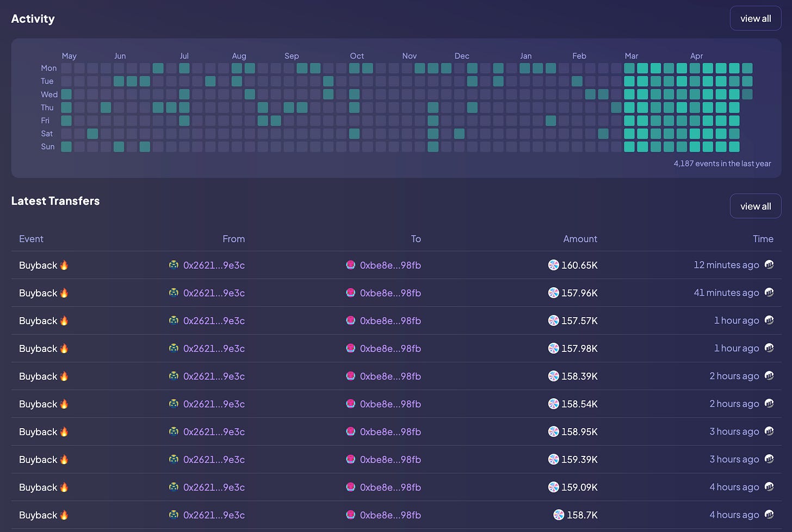Open explorer icon for 41 minutes ago transfer

click(769, 292)
